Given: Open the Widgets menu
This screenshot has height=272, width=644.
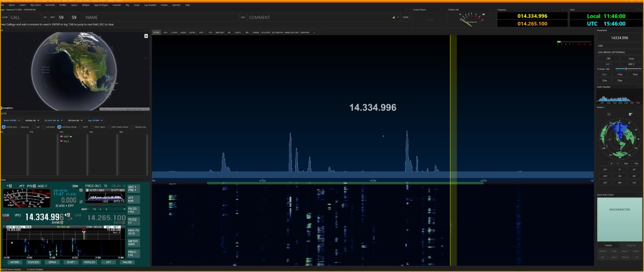Looking at the screenshot, I should click(86, 5).
